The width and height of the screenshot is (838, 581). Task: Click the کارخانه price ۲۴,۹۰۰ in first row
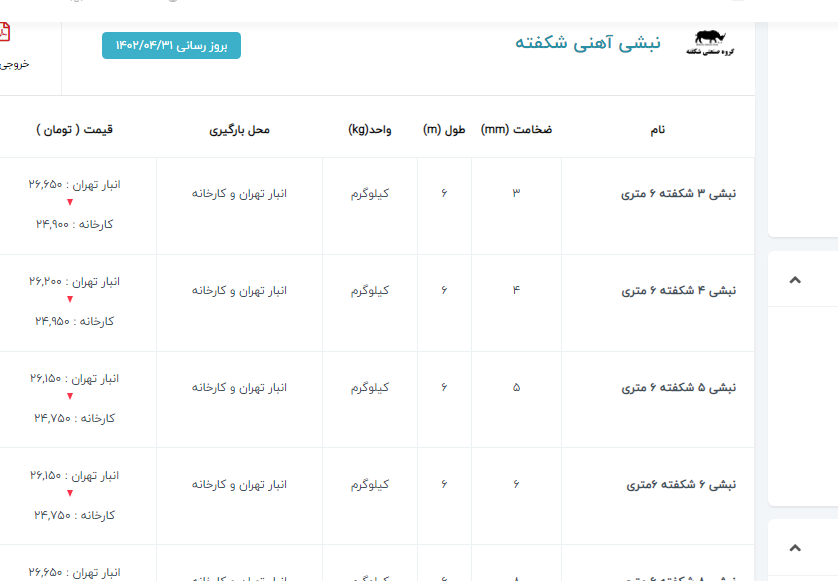pyautogui.click(x=74, y=224)
